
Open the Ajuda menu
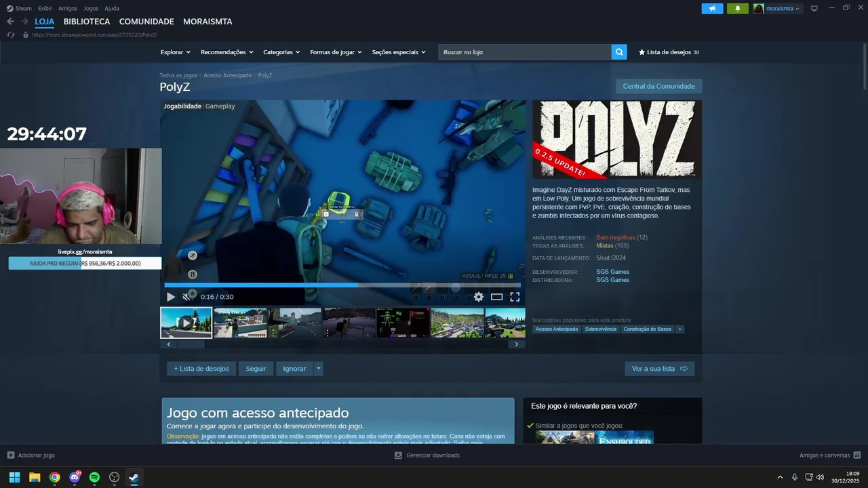pos(112,8)
